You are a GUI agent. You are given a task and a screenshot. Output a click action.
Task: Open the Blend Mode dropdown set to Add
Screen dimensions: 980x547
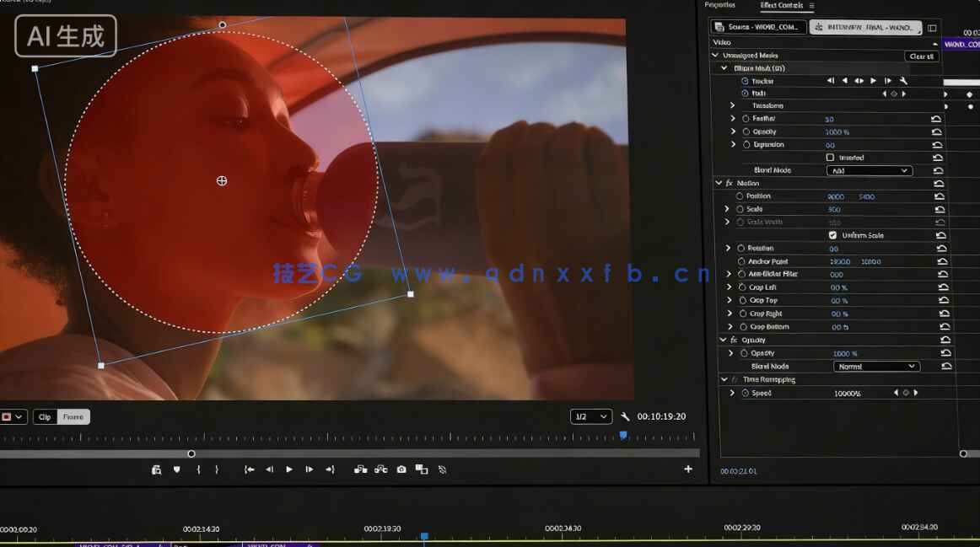(x=869, y=170)
